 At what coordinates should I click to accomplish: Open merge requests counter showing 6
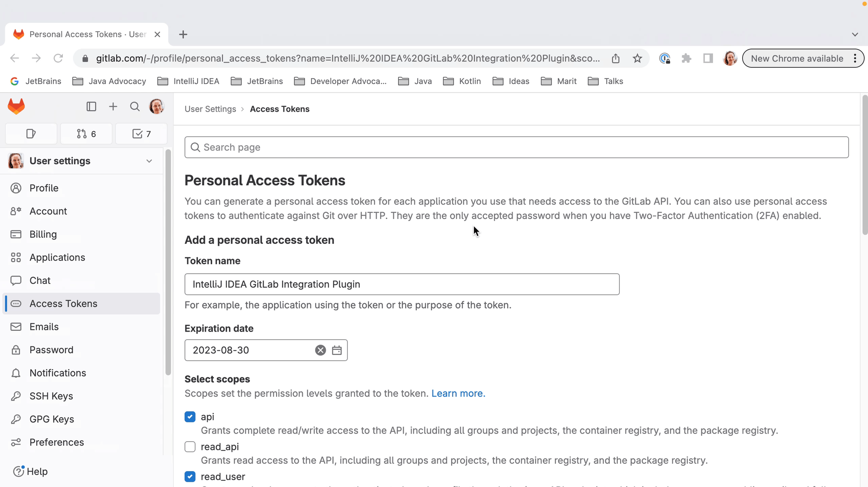86,134
